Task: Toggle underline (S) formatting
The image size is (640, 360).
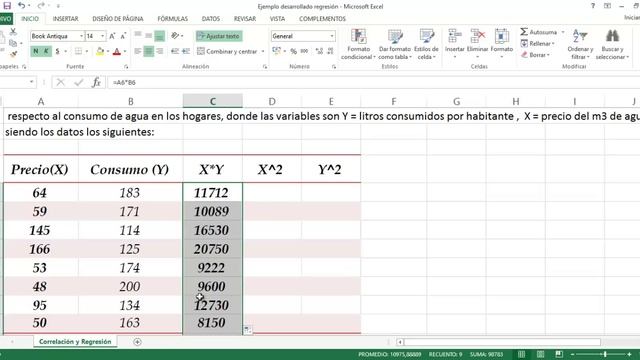Action: coord(57,51)
